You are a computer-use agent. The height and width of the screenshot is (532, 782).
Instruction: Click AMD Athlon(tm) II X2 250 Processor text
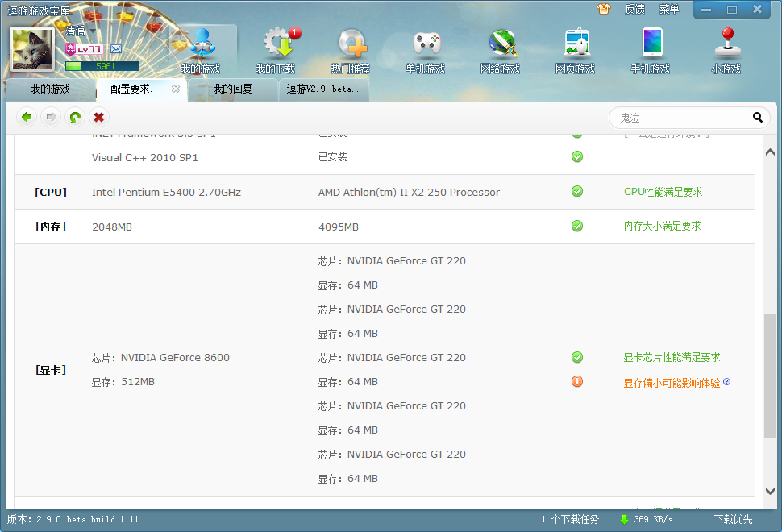pyautogui.click(x=409, y=193)
